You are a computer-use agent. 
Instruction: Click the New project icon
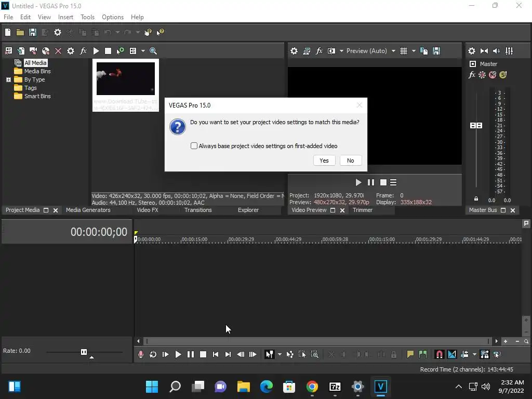[x=8, y=32]
